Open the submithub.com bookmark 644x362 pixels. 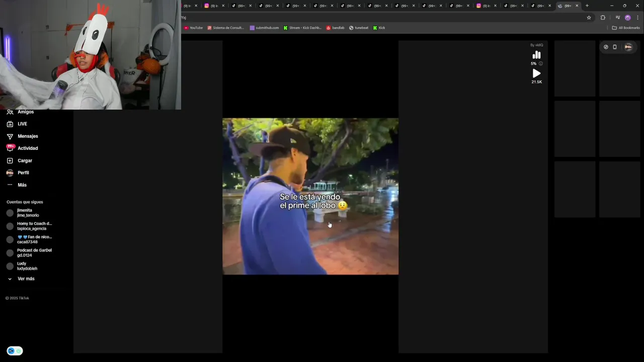pos(264,28)
